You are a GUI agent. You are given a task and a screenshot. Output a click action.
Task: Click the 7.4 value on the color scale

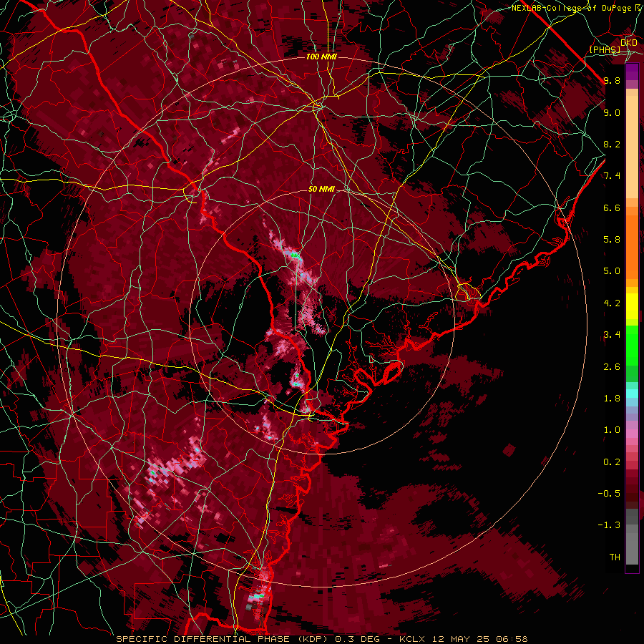point(612,176)
